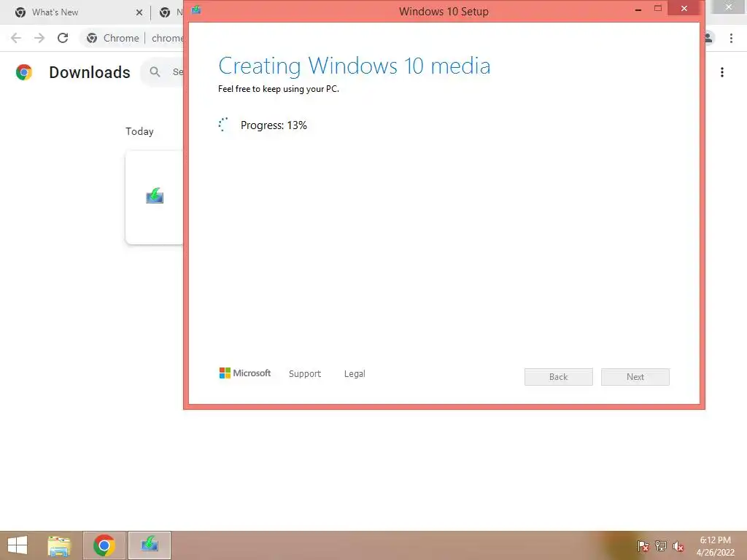Image resolution: width=747 pixels, height=560 pixels.
Task: Click the Chrome back arrow
Action: click(x=16, y=38)
